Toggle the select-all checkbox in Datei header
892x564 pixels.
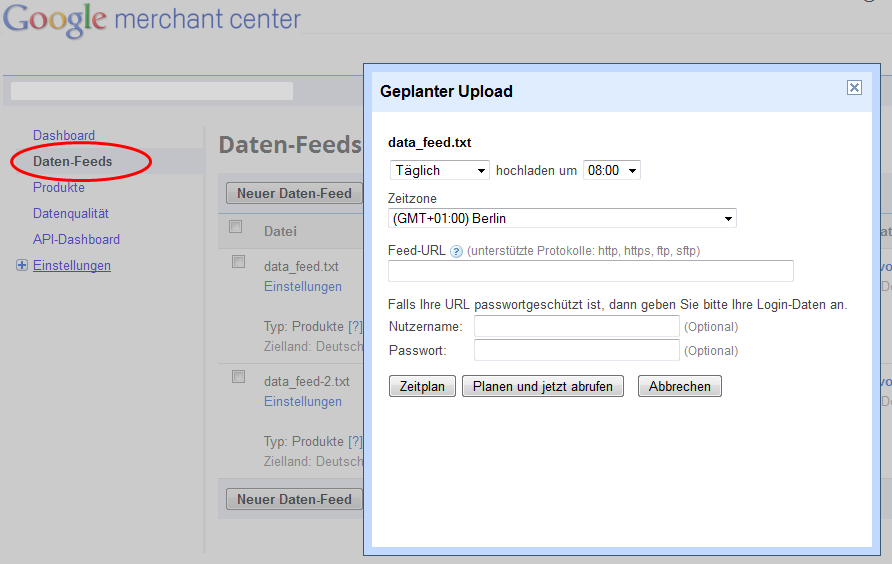pos(236,227)
